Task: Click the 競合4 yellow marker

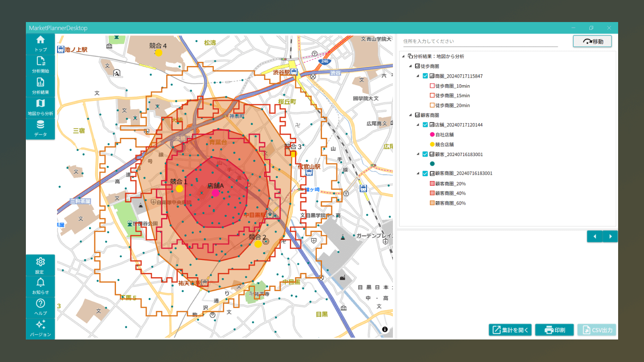Action: (159, 53)
